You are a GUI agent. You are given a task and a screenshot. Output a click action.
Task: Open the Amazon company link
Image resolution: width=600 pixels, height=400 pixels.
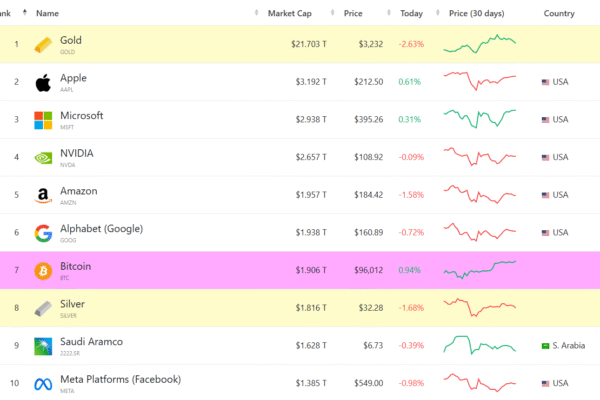(78, 191)
